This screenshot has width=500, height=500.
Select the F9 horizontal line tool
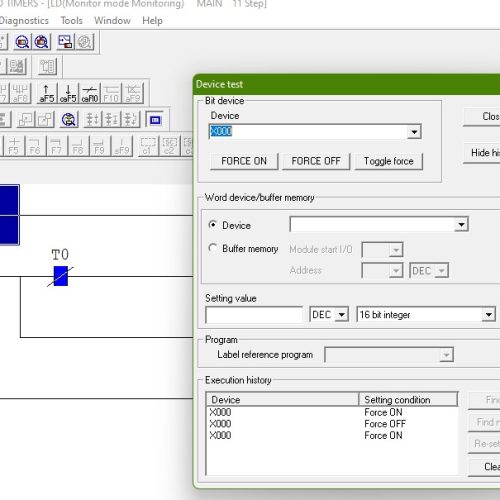[x=100, y=146]
